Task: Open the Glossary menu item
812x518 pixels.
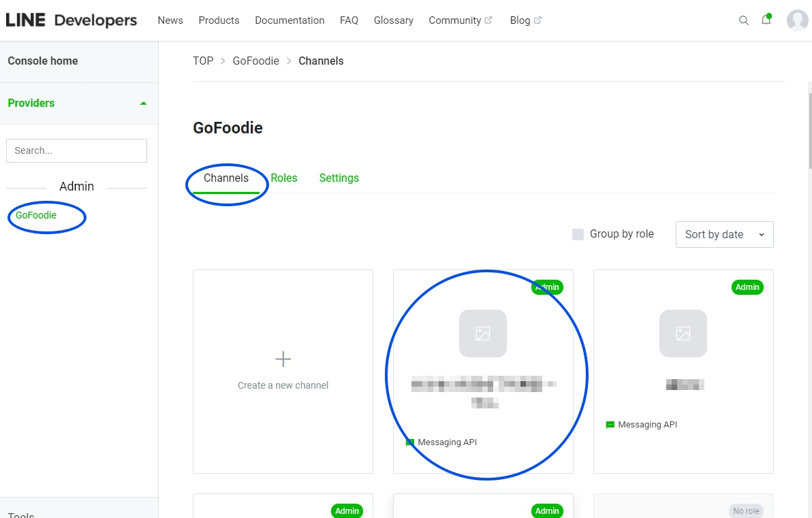Action: pyautogui.click(x=394, y=20)
